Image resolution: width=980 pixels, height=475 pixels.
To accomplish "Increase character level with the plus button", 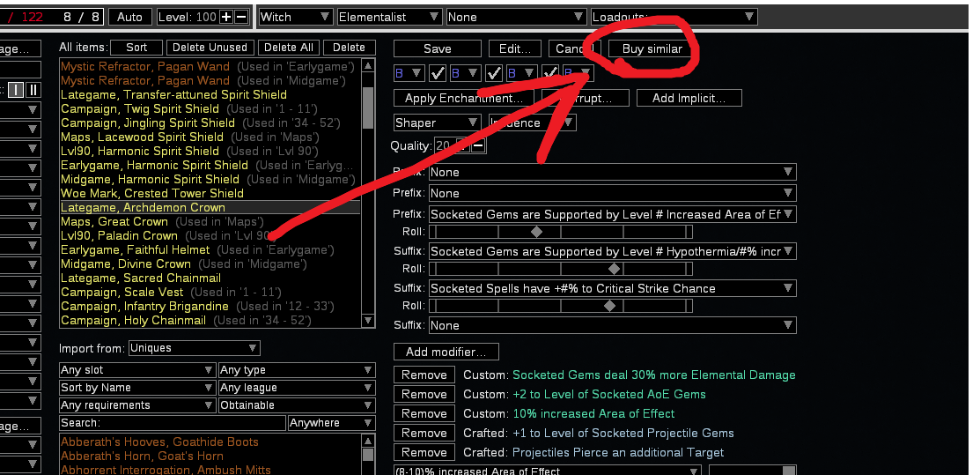I will (226, 17).
